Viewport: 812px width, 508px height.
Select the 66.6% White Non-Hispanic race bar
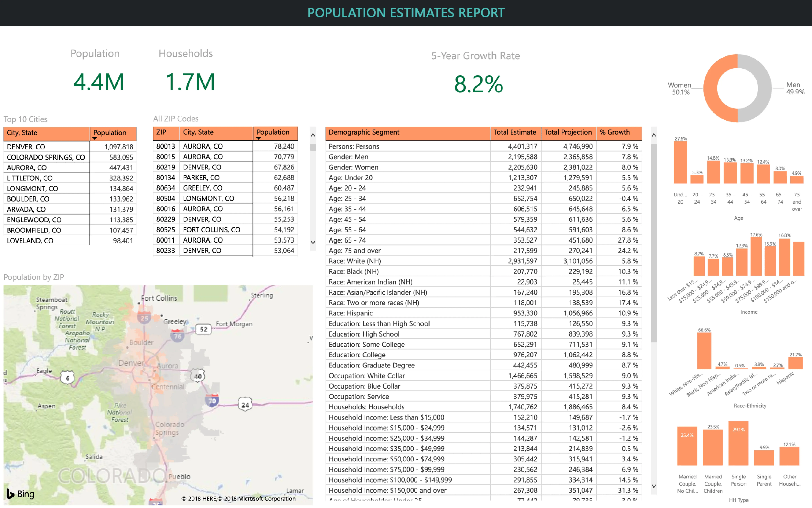[704, 351]
